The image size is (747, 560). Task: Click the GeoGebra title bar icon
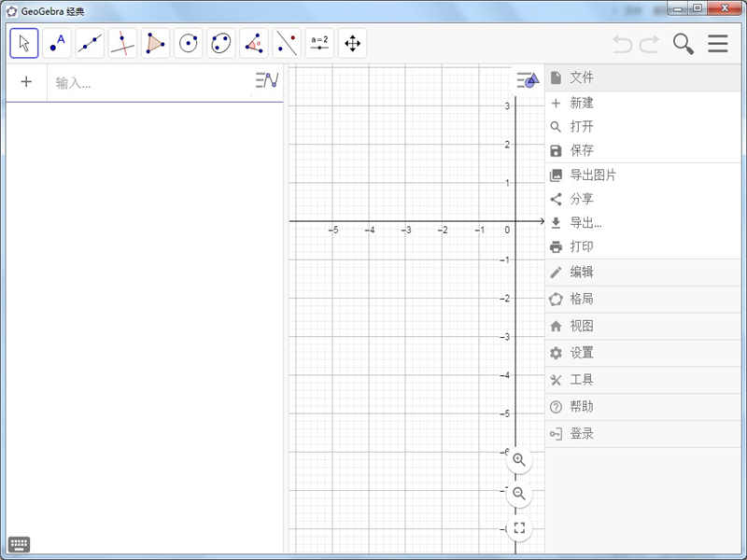11,11
